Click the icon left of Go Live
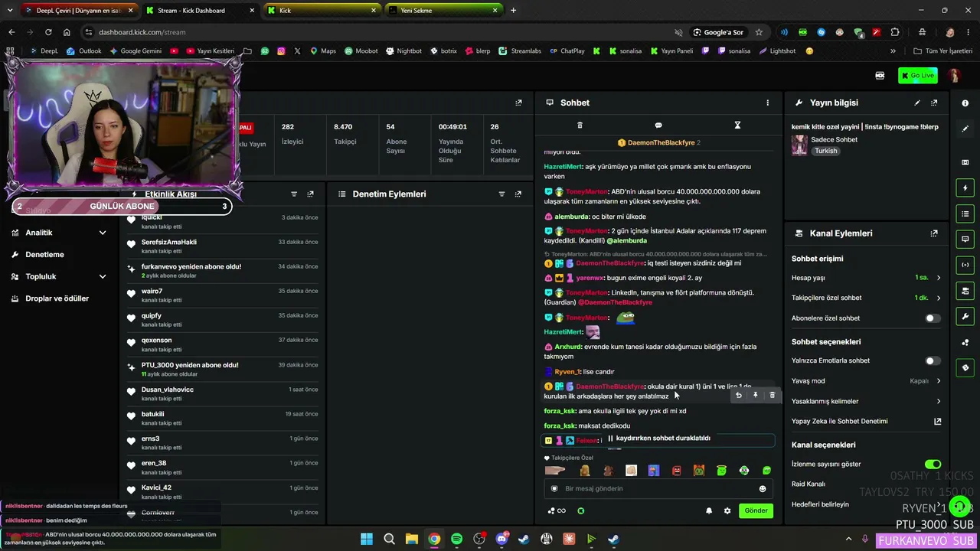This screenshot has height=551, width=980. pyautogui.click(x=880, y=75)
